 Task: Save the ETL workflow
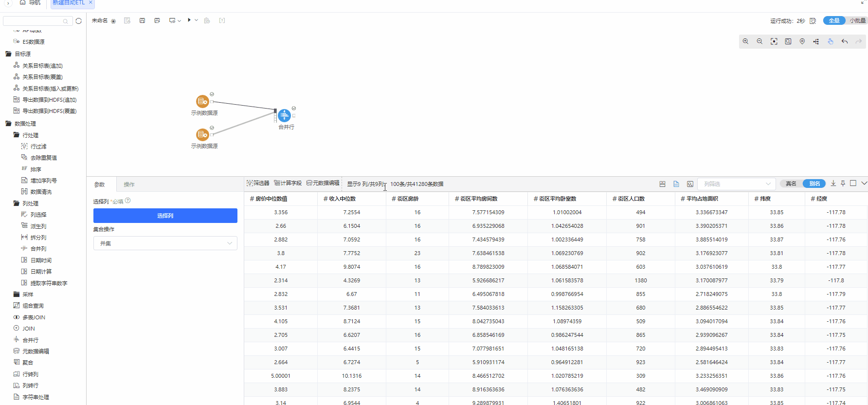[x=142, y=20]
